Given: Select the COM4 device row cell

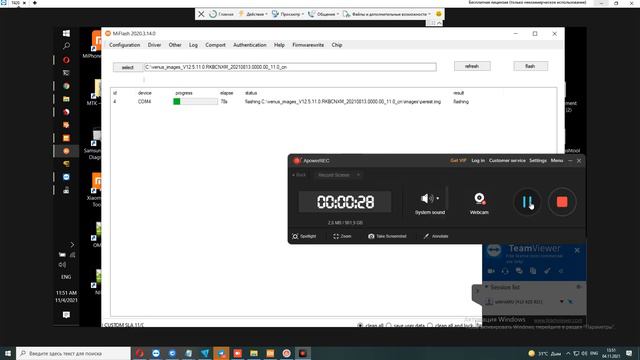Looking at the screenshot, I should [144, 102].
